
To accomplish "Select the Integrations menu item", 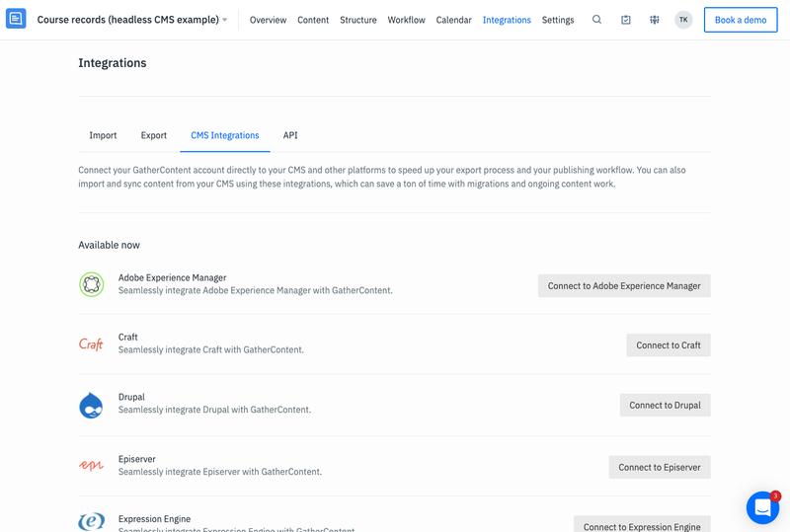I will pyautogui.click(x=507, y=20).
